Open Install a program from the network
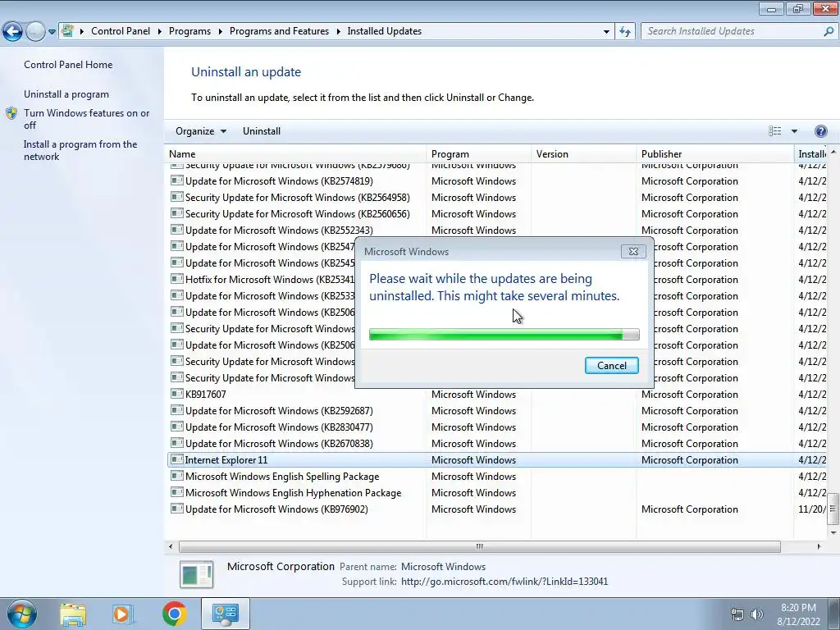The height and width of the screenshot is (630, 840). [x=80, y=151]
